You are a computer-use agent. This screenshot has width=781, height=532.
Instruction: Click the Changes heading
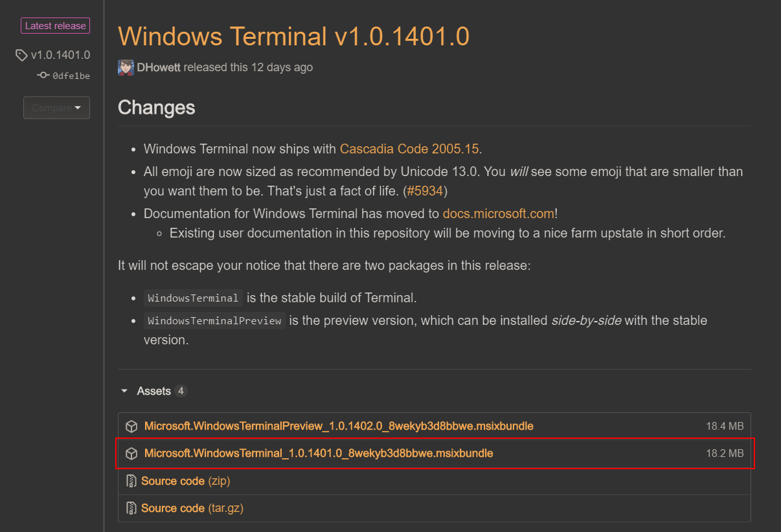[157, 107]
